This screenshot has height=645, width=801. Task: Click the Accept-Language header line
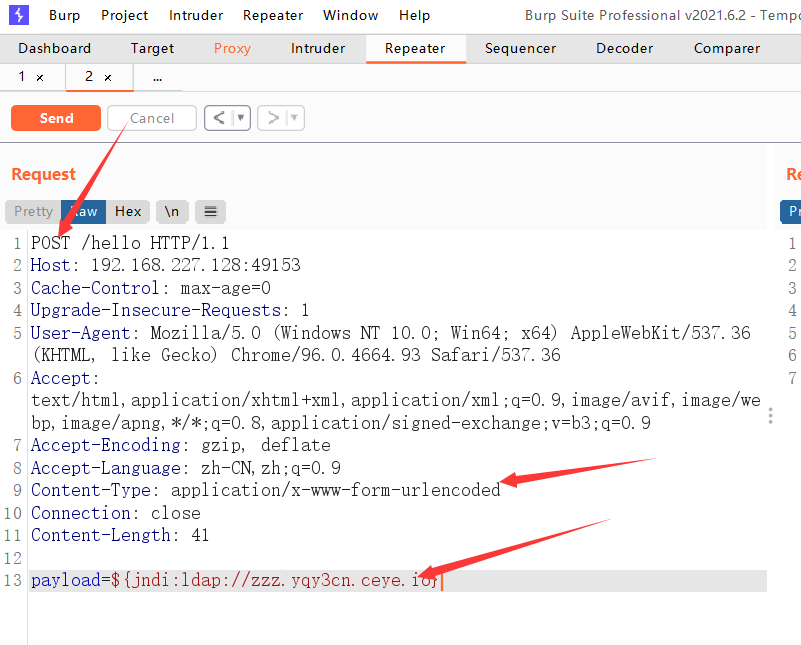click(185, 468)
